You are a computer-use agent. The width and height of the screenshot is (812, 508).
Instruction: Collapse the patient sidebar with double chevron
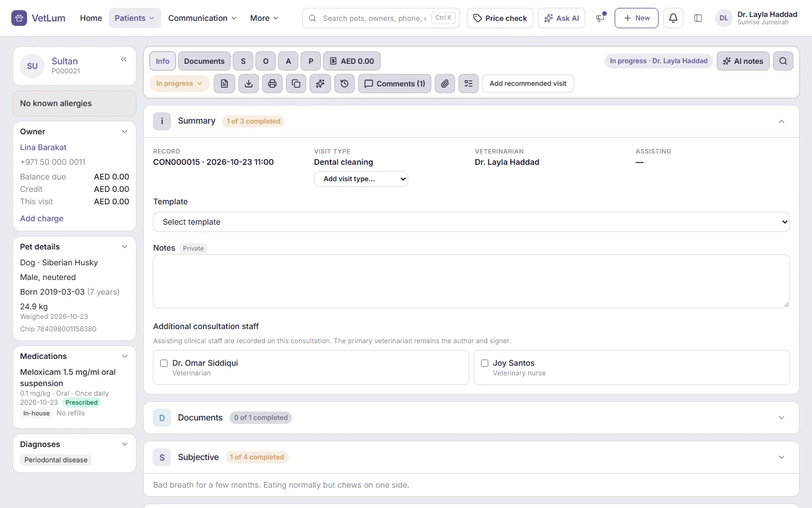[x=123, y=59]
